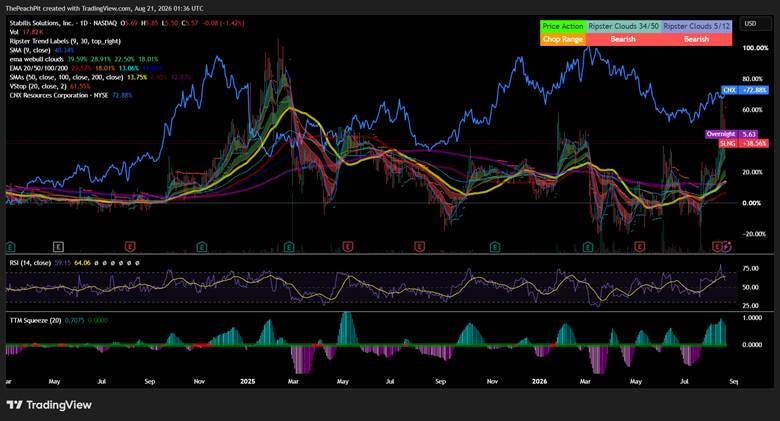Click the red earnings marker at May 2026
The image size is (780, 421).
[x=639, y=246]
